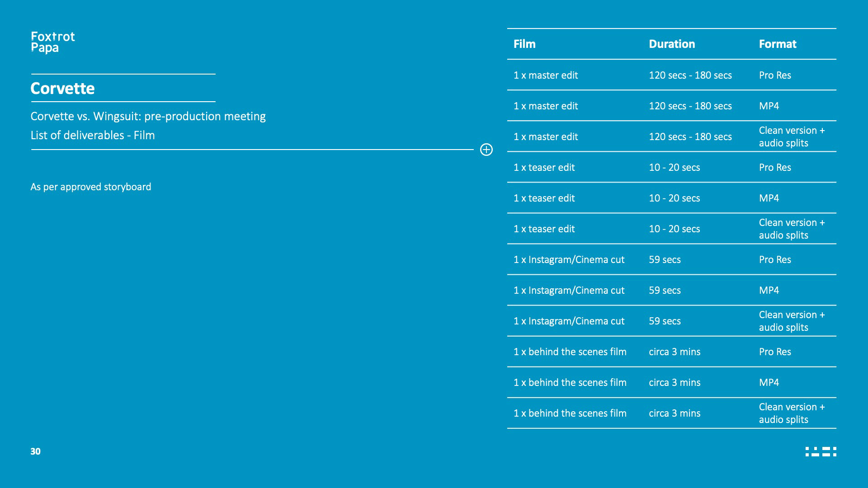
Task: Click first 'circa 3 mins' duration cell
Action: pos(674,352)
